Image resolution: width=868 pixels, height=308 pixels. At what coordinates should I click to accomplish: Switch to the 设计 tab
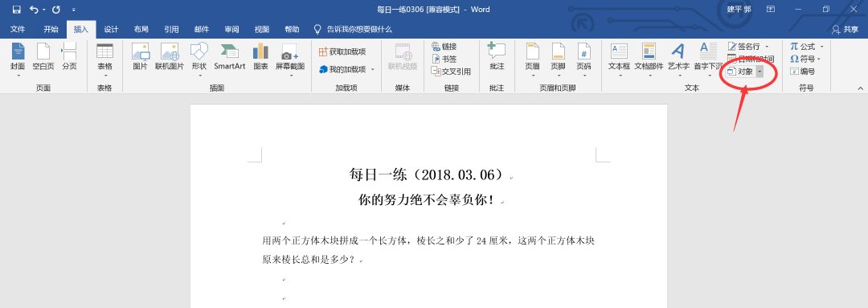[x=111, y=30]
